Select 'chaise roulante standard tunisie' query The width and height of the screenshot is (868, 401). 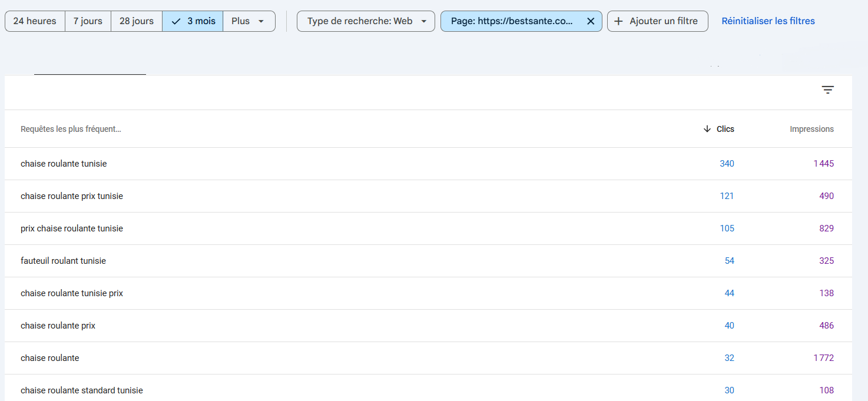(x=82, y=390)
